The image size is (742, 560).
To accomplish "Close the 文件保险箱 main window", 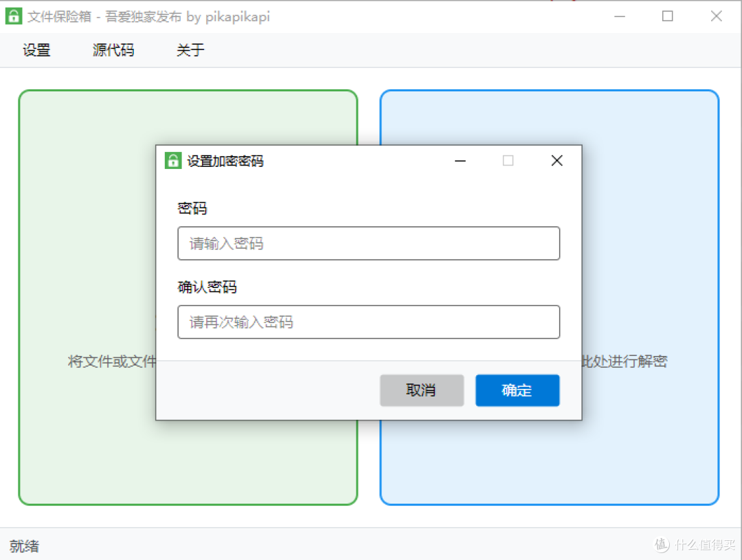I will coord(716,16).
